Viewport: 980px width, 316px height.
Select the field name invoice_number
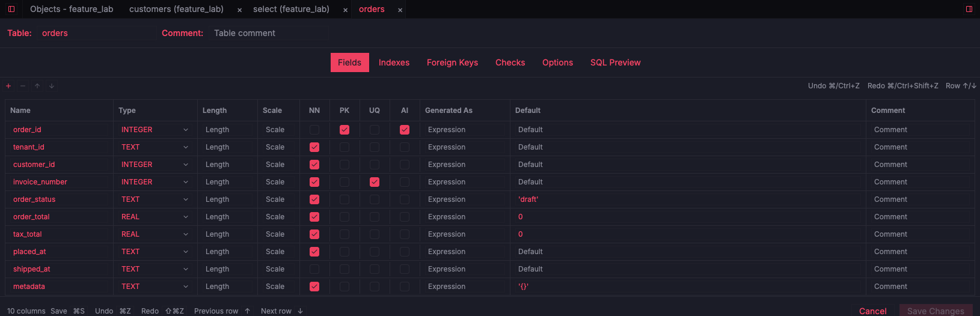coord(59,182)
